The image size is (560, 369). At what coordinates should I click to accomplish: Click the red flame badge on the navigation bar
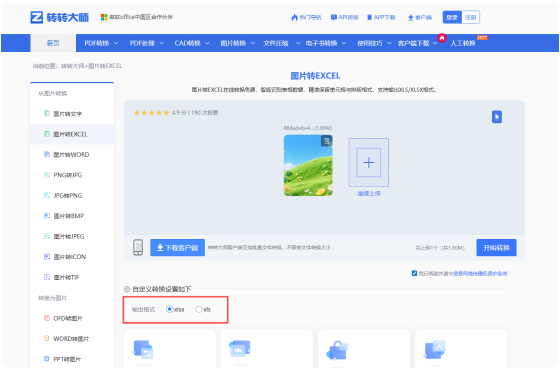pos(442,38)
